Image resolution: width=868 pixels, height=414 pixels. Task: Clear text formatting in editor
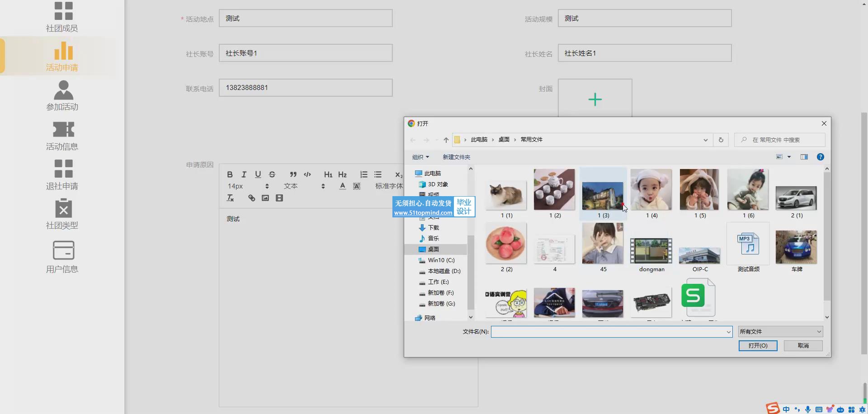coord(230,198)
